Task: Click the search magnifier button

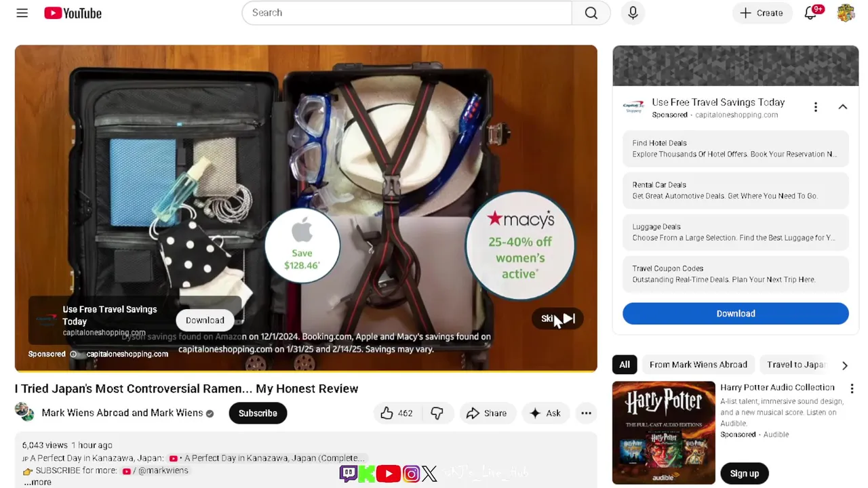Action: pos(591,13)
